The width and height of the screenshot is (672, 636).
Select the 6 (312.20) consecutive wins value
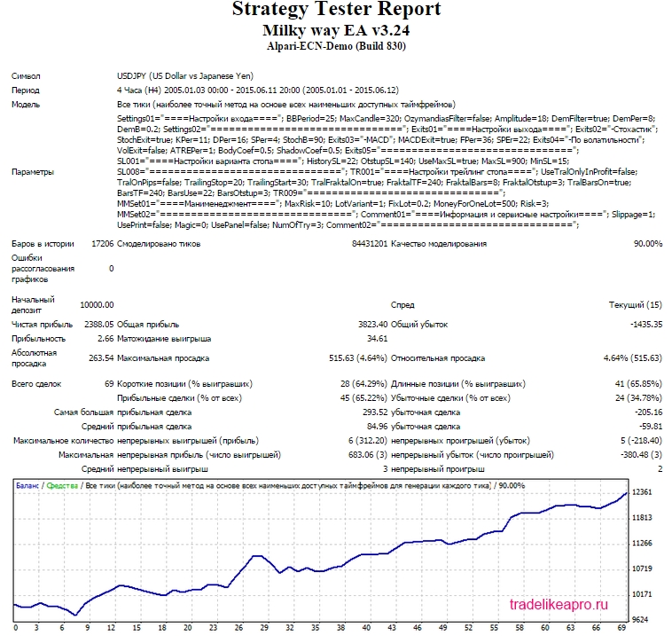pyautogui.click(x=368, y=441)
